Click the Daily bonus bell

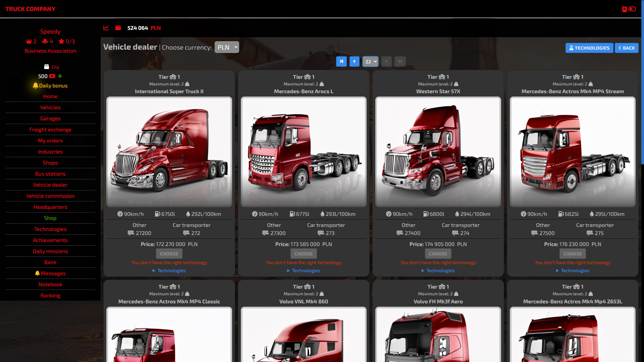[35, 85]
